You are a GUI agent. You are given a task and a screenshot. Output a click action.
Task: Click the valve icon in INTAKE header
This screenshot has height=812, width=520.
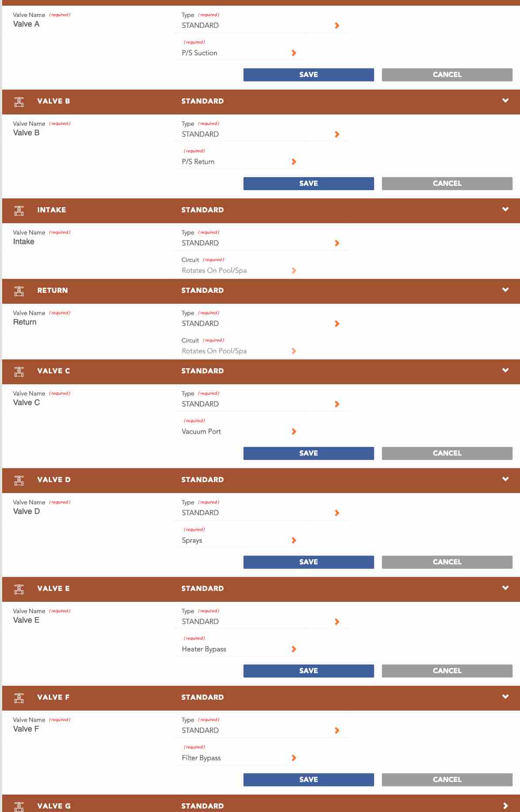click(19, 211)
